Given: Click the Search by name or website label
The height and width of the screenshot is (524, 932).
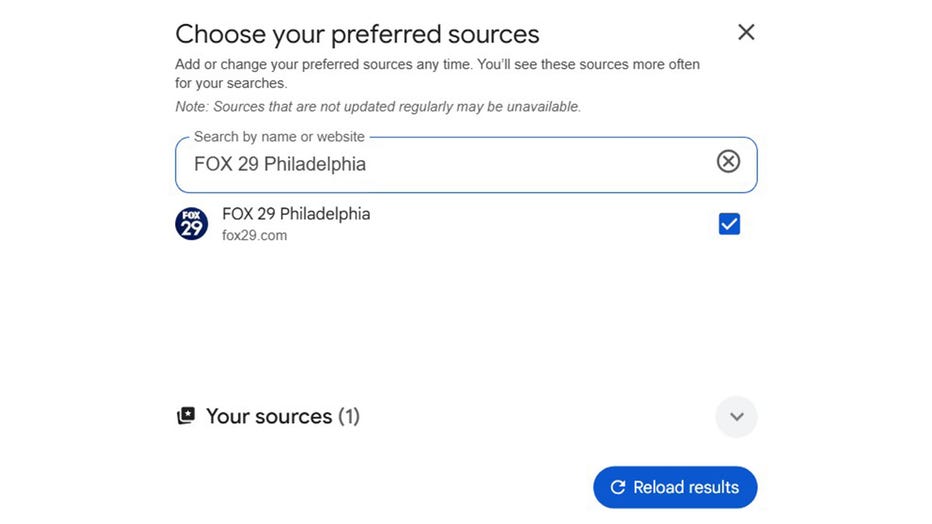Looking at the screenshot, I should [279, 136].
